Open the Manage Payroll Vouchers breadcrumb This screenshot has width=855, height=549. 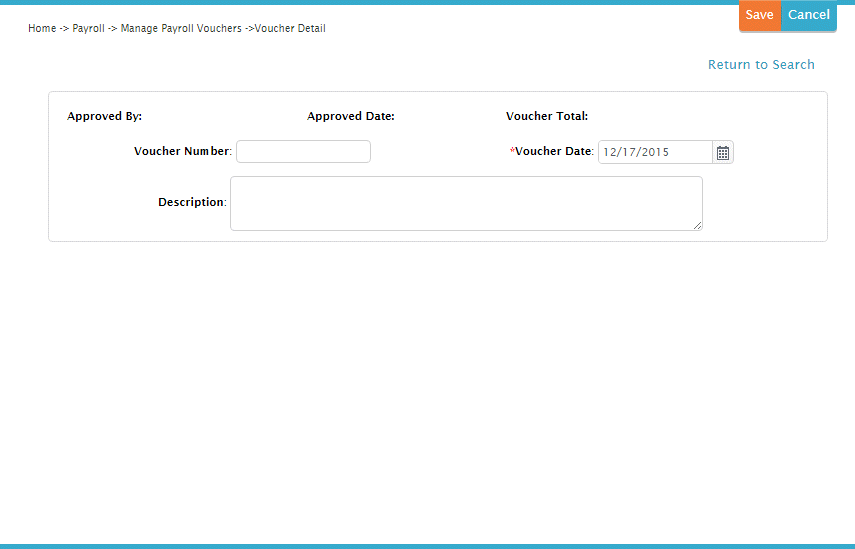[181, 28]
